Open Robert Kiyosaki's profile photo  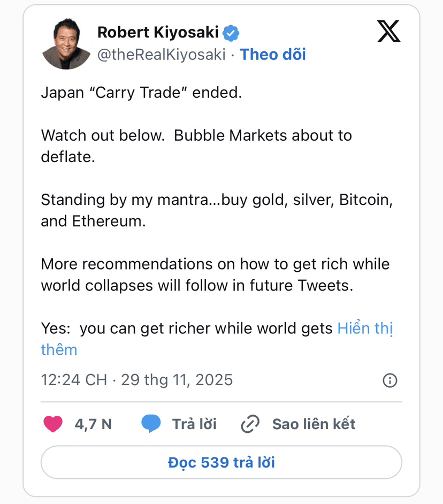pos(66,45)
